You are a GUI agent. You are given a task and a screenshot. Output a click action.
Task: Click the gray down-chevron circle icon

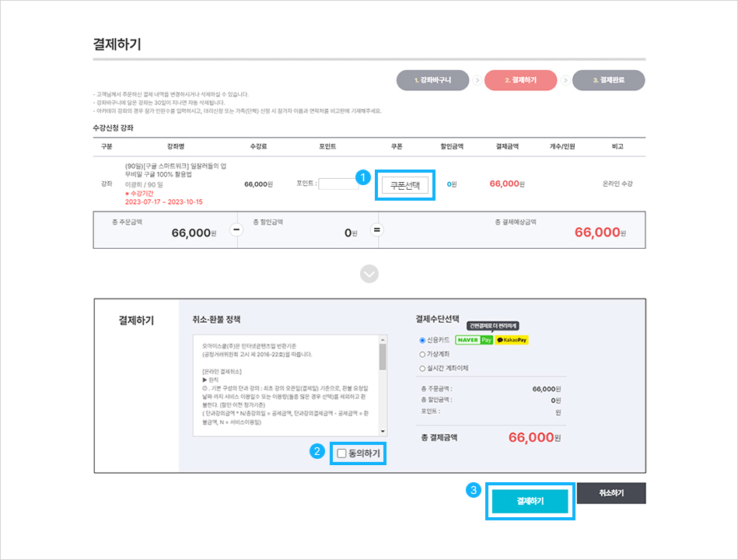tap(369, 274)
